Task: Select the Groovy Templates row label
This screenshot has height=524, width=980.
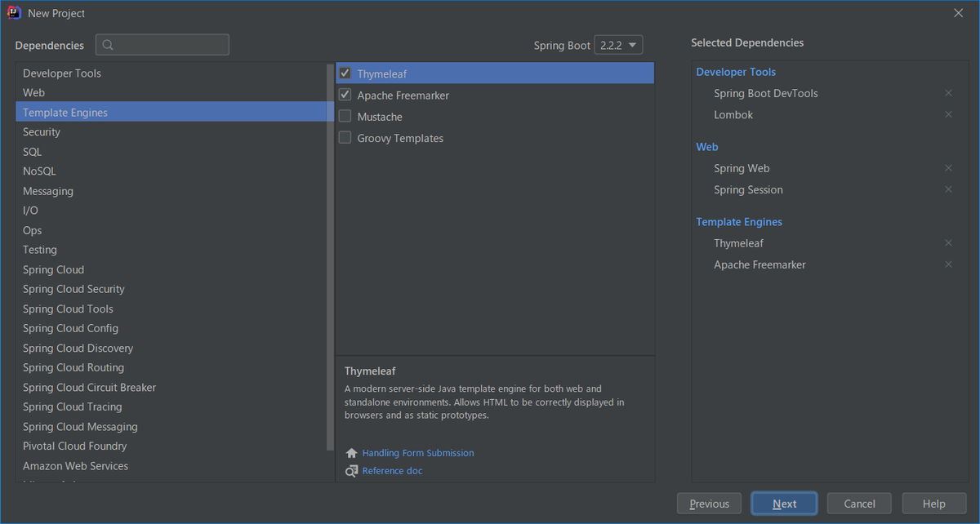Action: pyautogui.click(x=400, y=138)
